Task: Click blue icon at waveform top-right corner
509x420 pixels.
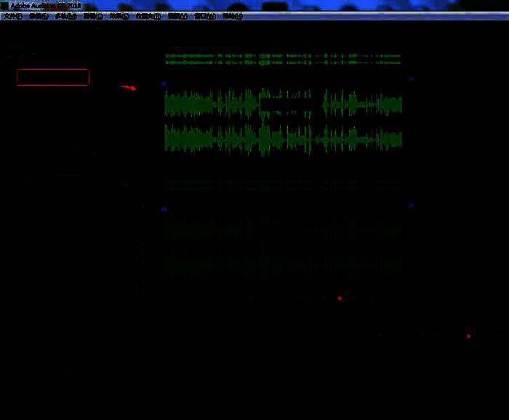Action: tap(410, 79)
